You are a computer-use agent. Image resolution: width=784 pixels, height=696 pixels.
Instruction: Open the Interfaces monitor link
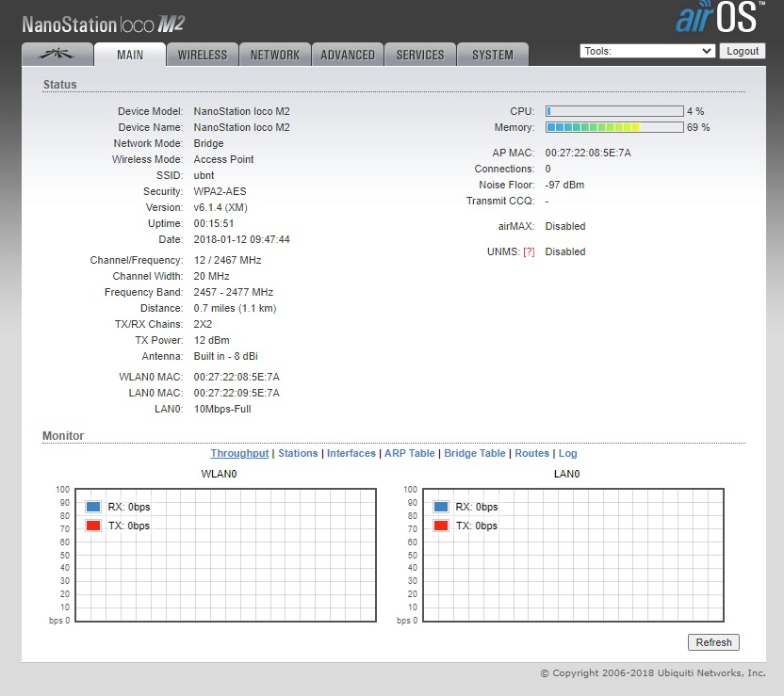[x=351, y=453]
